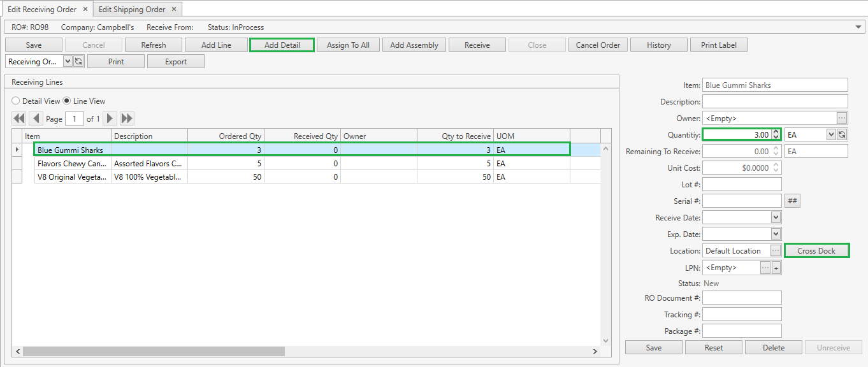Switch to Edit Receiving Order tab
868x367 pixels.
coord(42,10)
